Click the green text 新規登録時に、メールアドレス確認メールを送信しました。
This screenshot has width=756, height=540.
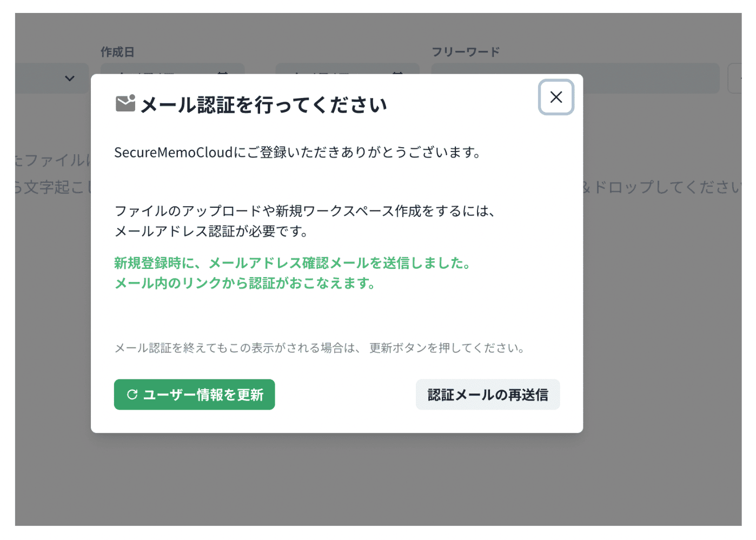pos(293,263)
